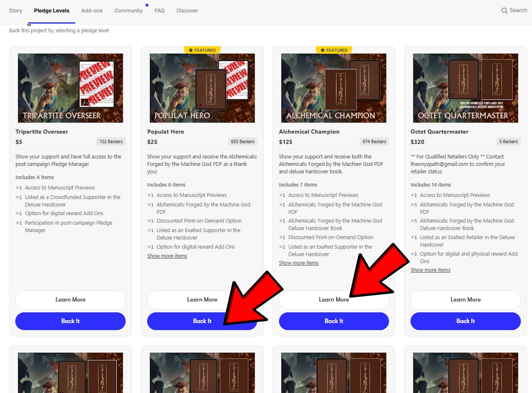Open the FAQ tab

tap(160, 11)
